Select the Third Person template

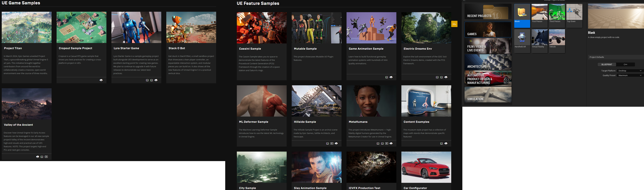click(557, 14)
